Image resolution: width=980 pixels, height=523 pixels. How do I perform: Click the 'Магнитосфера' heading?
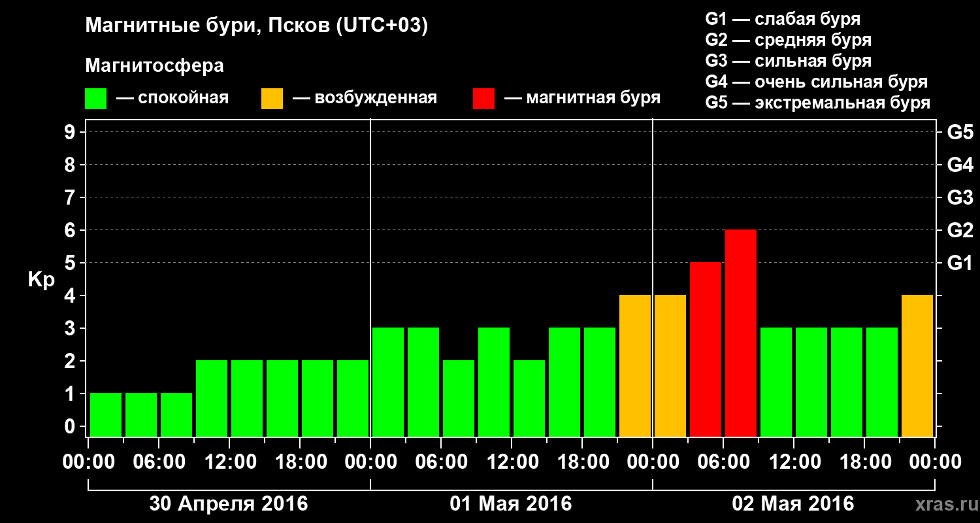tap(155, 66)
